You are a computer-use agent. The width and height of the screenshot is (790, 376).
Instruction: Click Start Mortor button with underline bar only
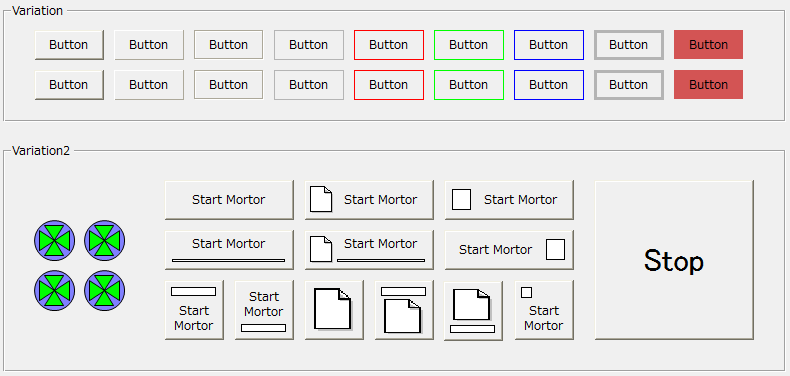coord(229,250)
